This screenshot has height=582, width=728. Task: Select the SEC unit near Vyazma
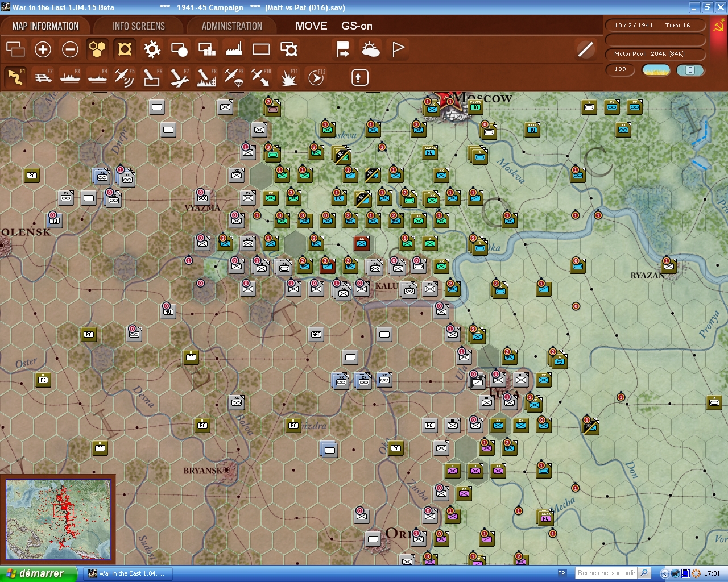(x=202, y=198)
